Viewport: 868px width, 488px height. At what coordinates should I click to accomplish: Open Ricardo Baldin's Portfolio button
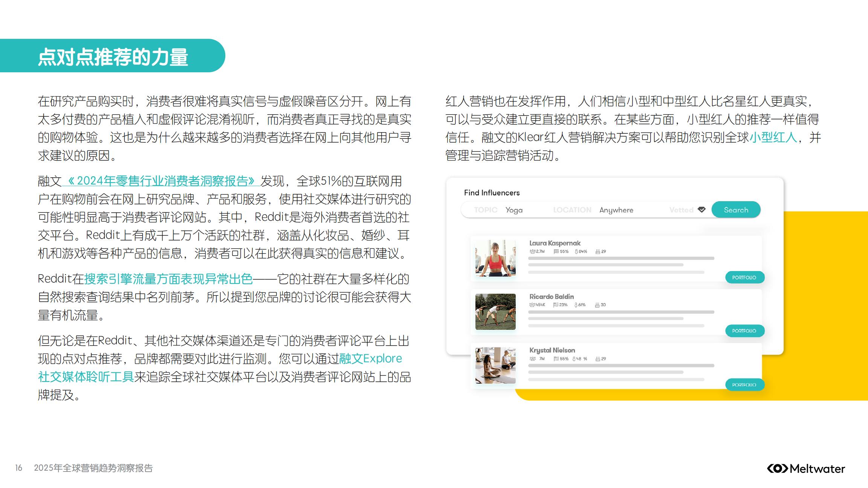click(x=744, y=331)
